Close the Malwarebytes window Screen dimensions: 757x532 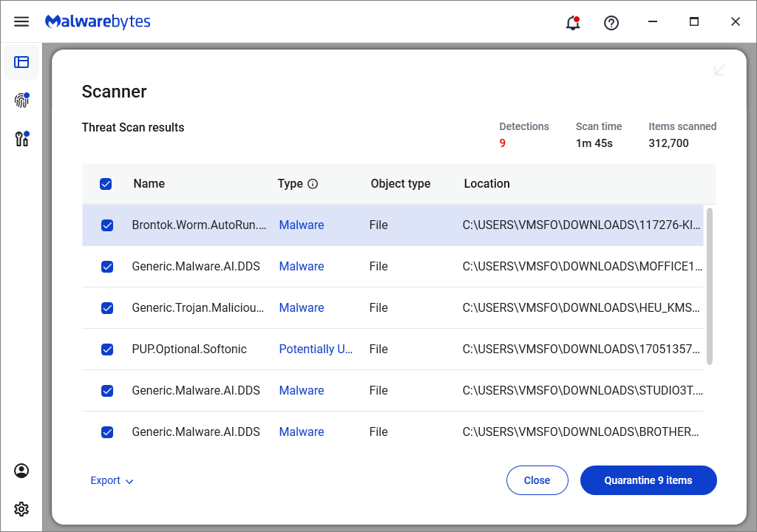736,21
